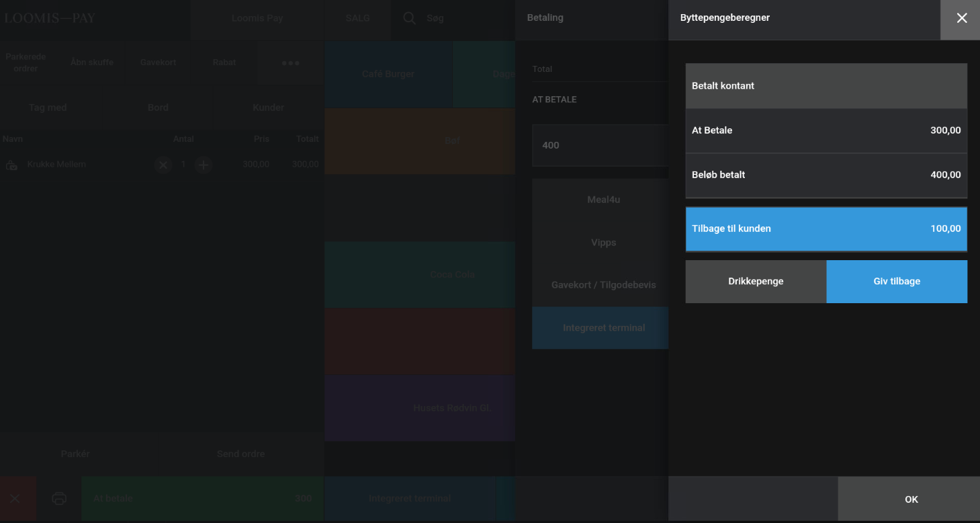Screen dimensions: 980x523
Task: Close the Byttepengeberegner panel with X
Action: click(961, 19)
